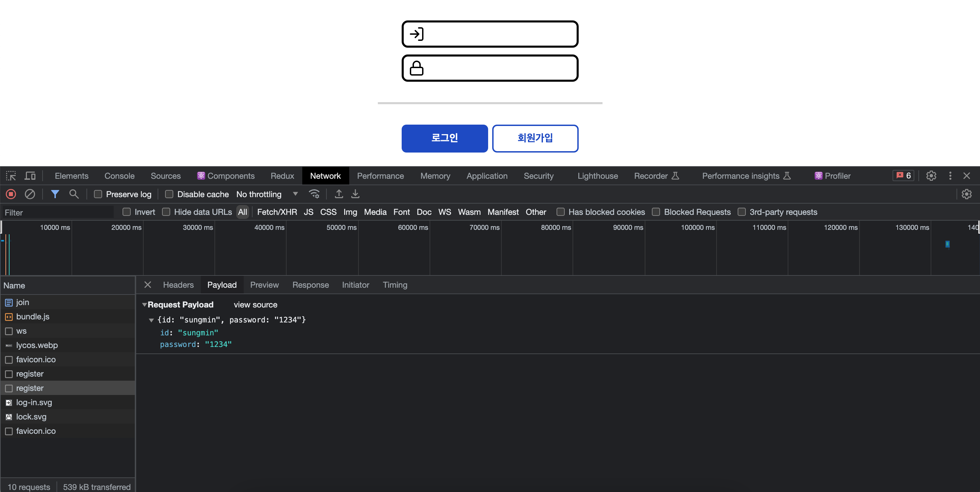
Task: Click import HAR upload icon
Action: pos(339,194)
